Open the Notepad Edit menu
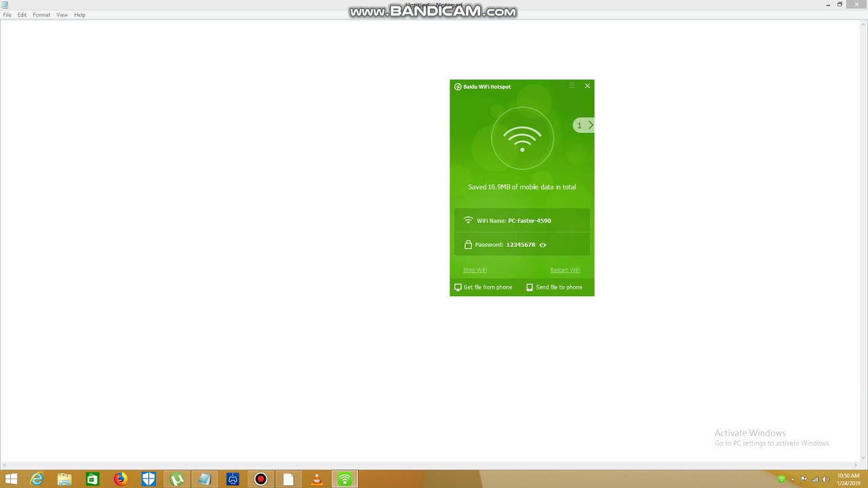This screenshot has height=488, width=868. [22, 15]
